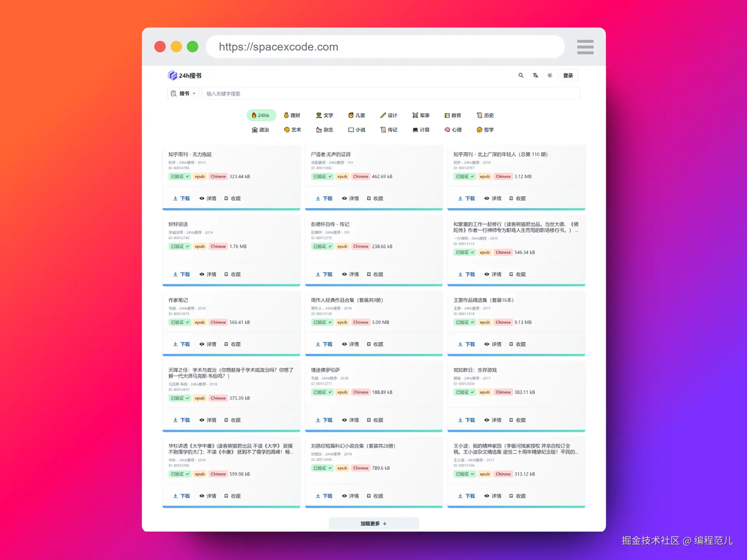
Task: Toggle 收藏 bookmark for 王蒙作品精选集
Action: click(511, 344)
